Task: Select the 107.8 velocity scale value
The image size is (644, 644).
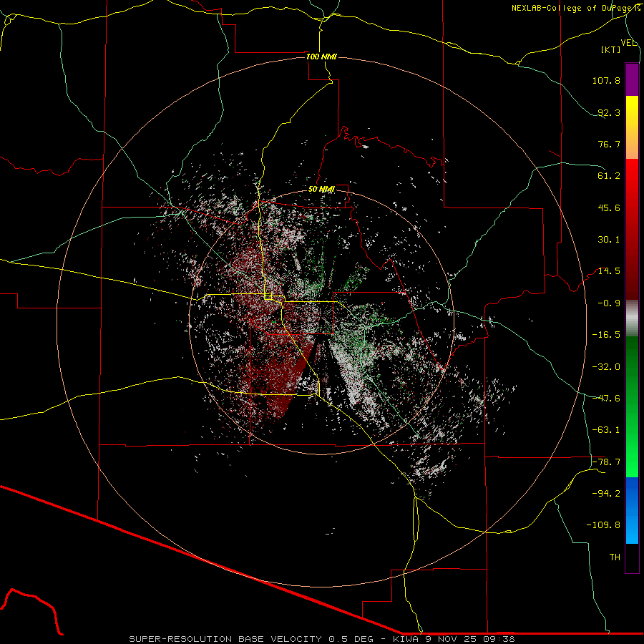Action: tap(606, 80)
